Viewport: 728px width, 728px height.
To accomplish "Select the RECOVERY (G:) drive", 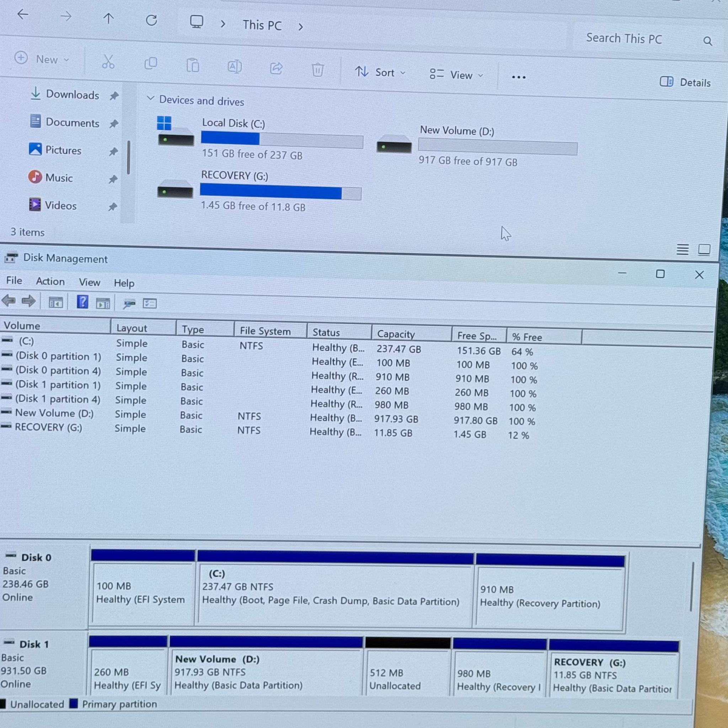I will [259, 191].
